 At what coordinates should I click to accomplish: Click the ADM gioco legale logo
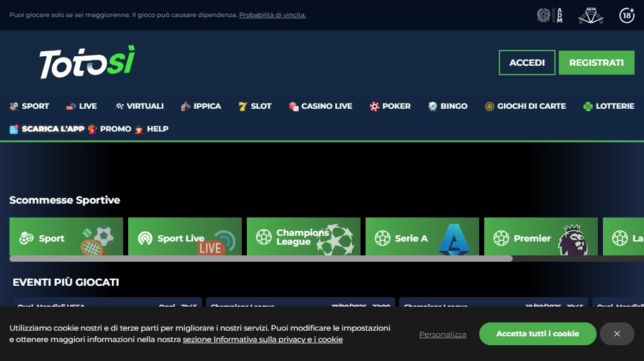point(590,15)
